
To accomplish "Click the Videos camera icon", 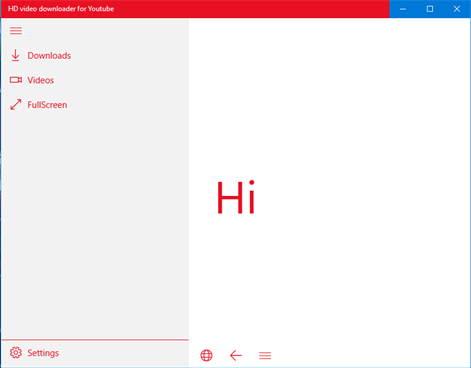I will 16,80.
